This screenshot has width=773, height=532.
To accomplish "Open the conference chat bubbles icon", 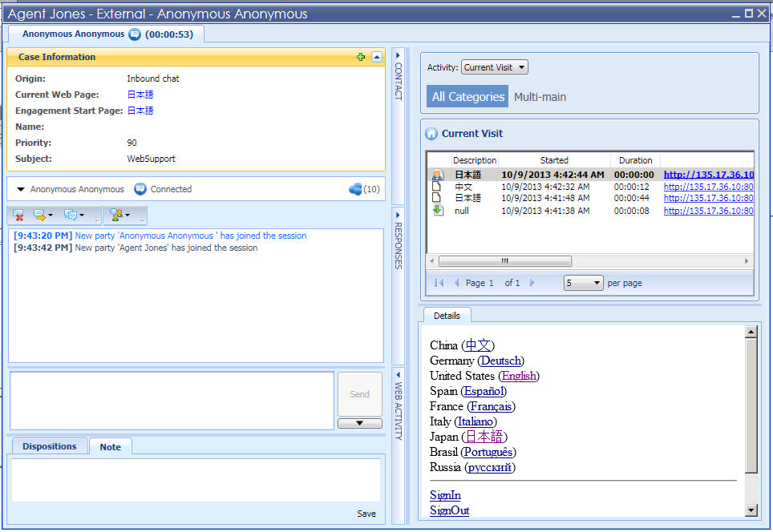I will click(72, 216).
